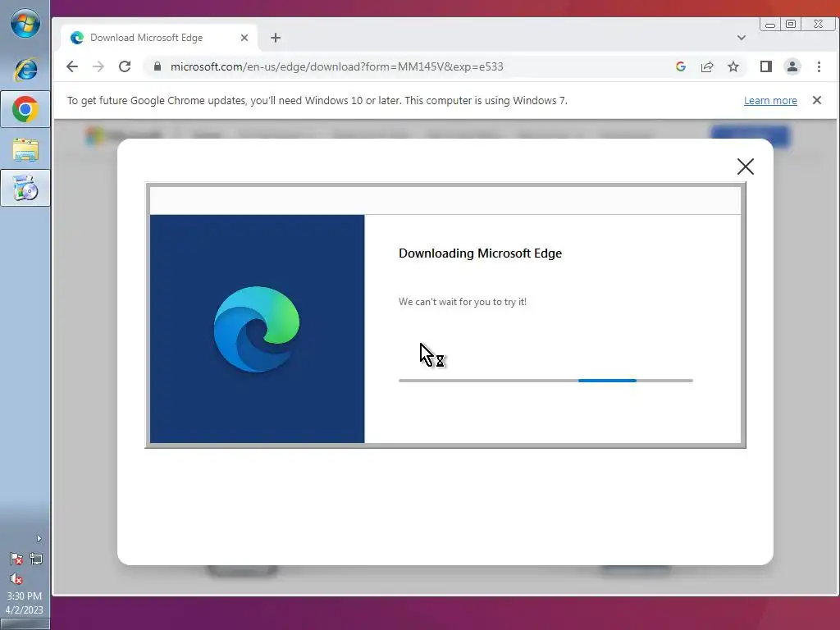Click the "We can't wait" message text

point(463,302)
